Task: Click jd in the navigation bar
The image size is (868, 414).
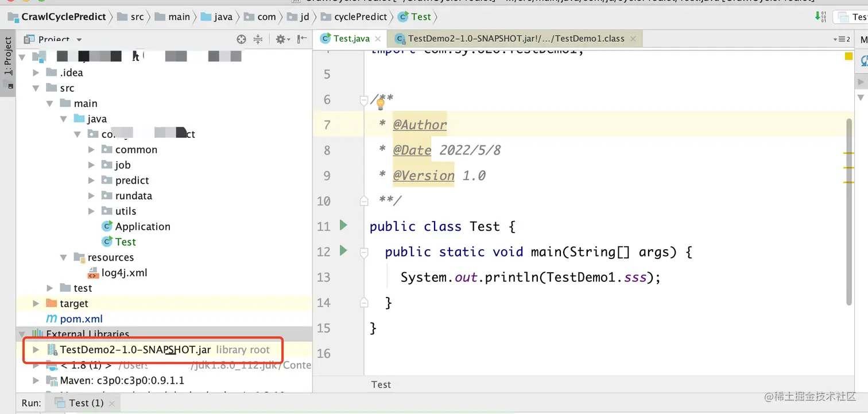Action: point(298,17)
